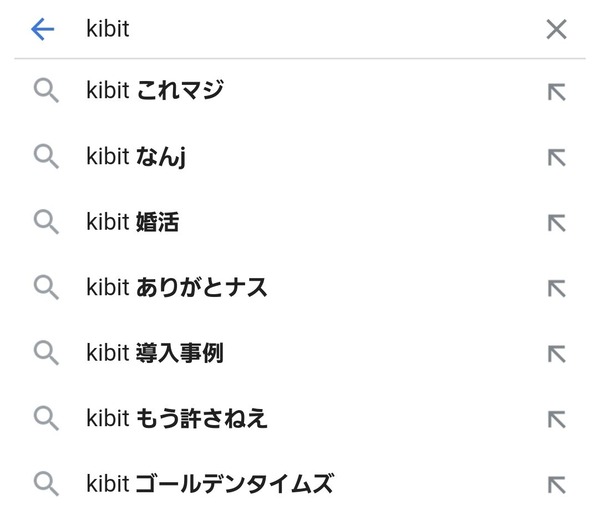Insert "kibit なんj" via fill arrow
The height and width of the screenshot is (530, 599).
[557, 158]
